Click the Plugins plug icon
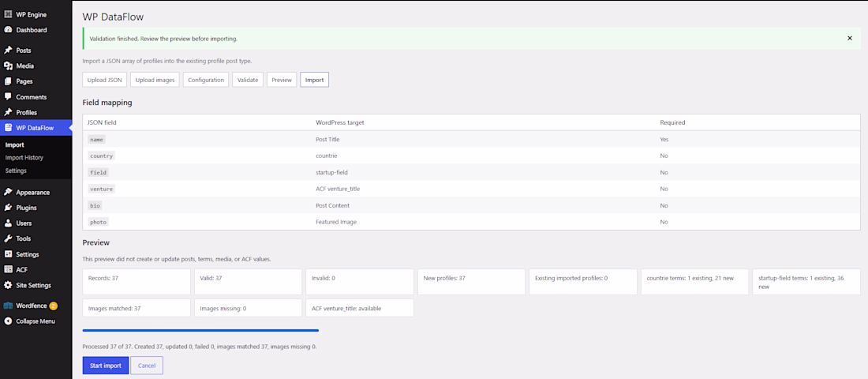The width and height of the screenshot is (868, 379). [x=8, y=208]
